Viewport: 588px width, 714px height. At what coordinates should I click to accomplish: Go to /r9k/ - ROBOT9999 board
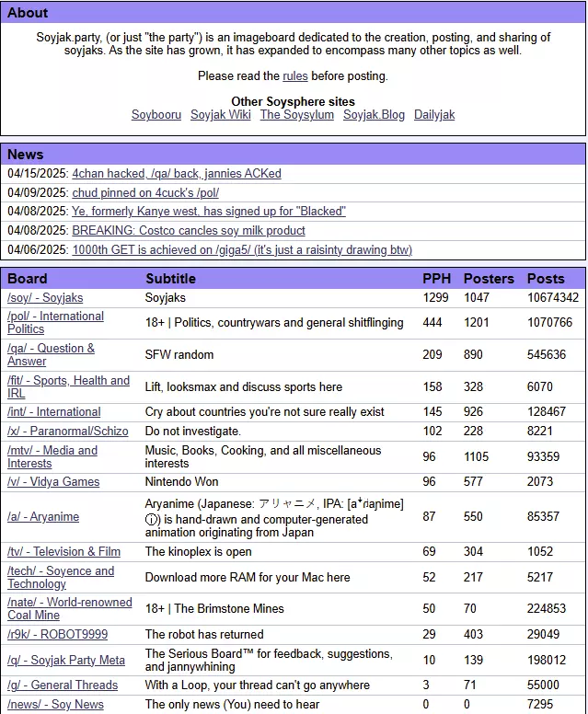click(57, 635)
